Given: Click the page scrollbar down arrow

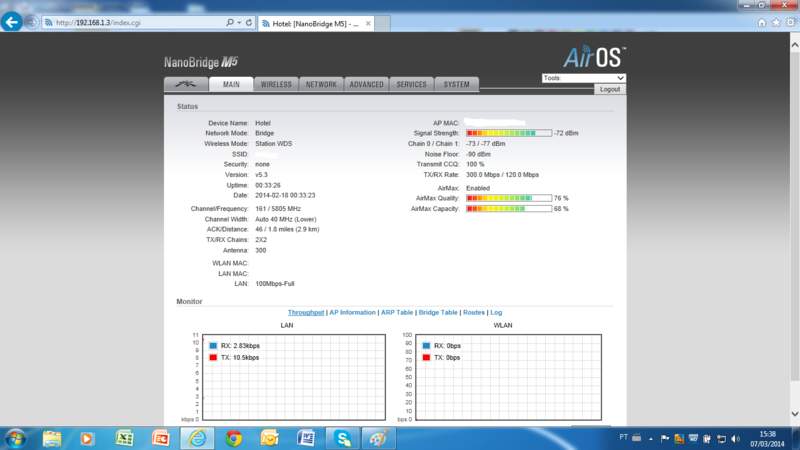Looking at the screenshot, I should pos(794,414).
